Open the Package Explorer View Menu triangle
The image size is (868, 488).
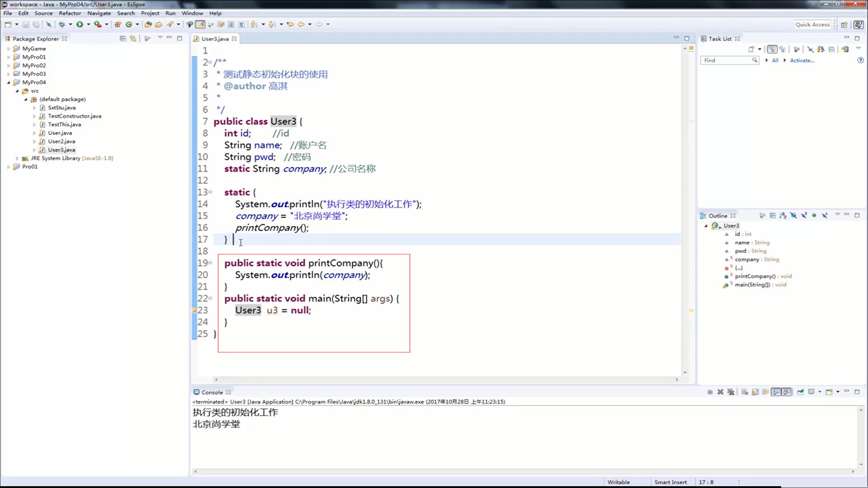[x=160, y=38]
